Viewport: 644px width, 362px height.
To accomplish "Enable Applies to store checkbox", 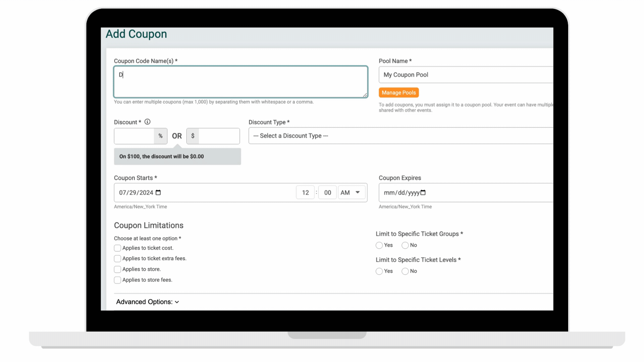I will pyautogui.click(x=117, y=269).
